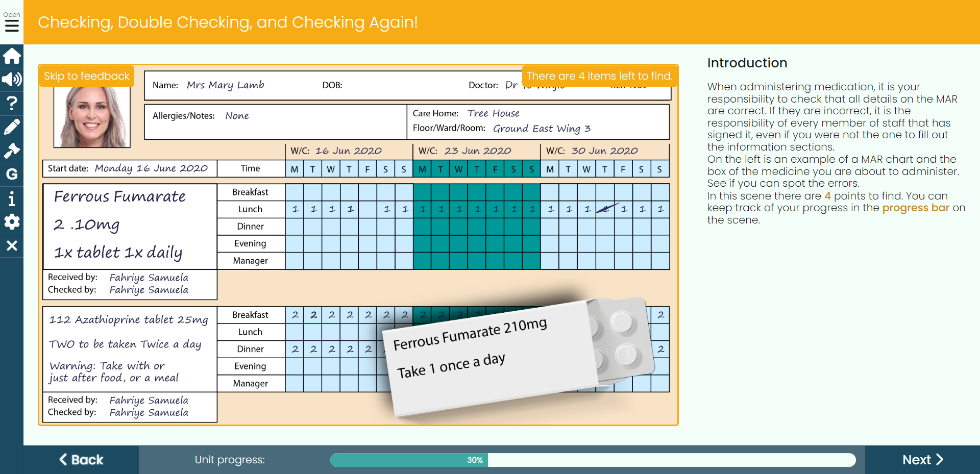
Task: Click Ground East Wing 3 room
Action: click(542, 129)
